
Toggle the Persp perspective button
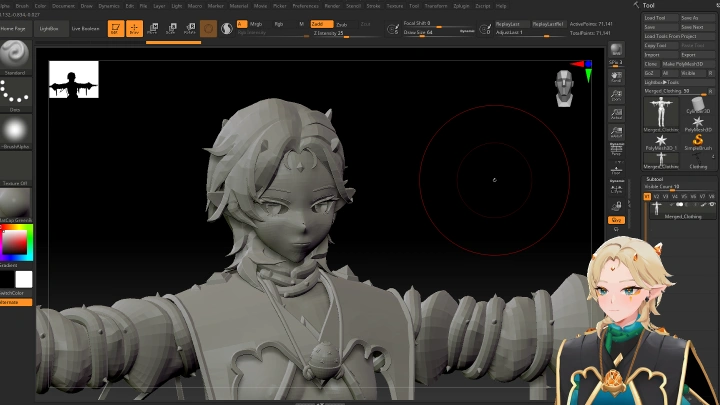[x=616, y=149]
